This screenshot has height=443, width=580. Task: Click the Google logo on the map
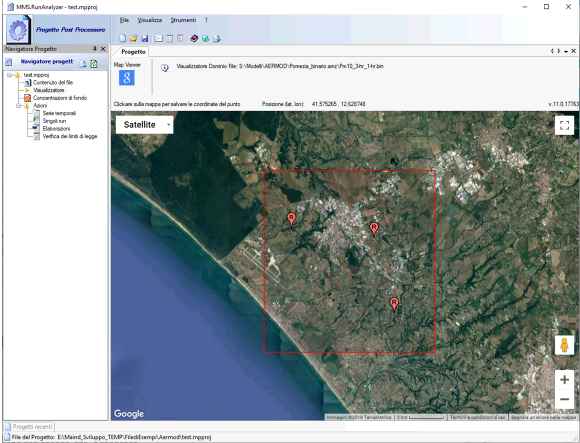click(129, 413)
